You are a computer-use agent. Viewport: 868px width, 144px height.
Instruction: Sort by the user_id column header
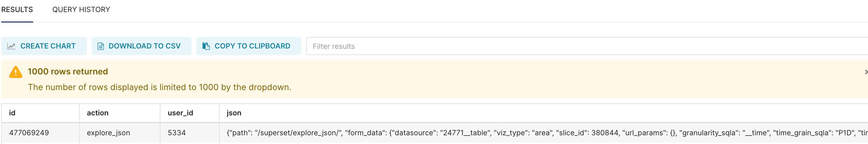click(180, 113)
